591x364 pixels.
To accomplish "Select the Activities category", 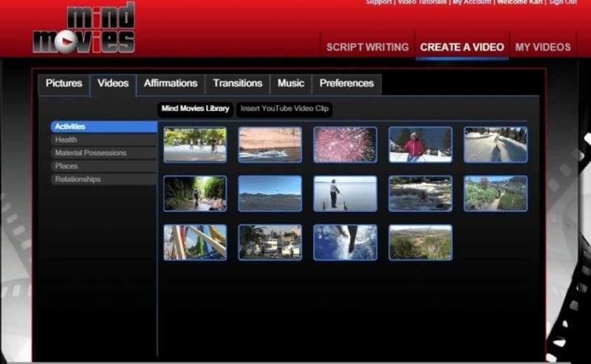I will [104, 126].
